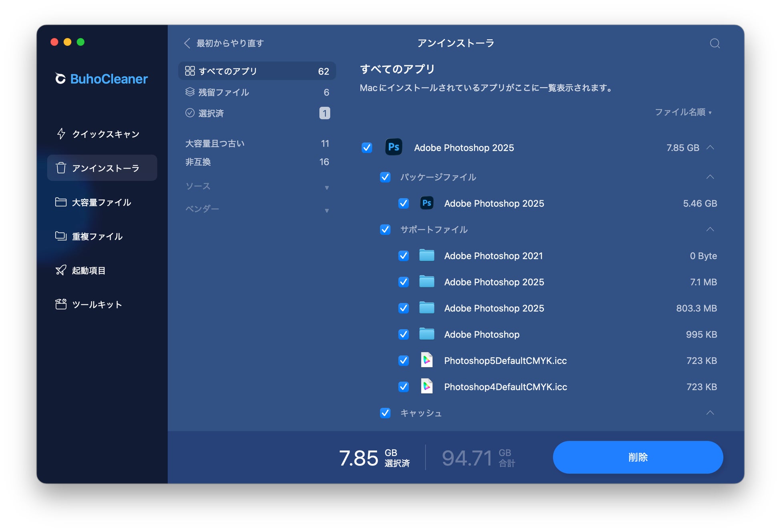Open the Toolkit sidebar icon
Image resolution: width=781 pixels, height=532 pixels.
61,304
